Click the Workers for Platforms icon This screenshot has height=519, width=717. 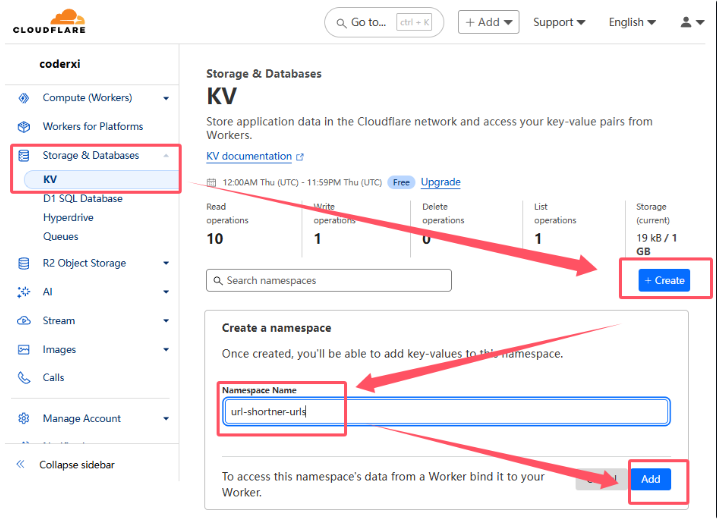[x=23, y=127]
